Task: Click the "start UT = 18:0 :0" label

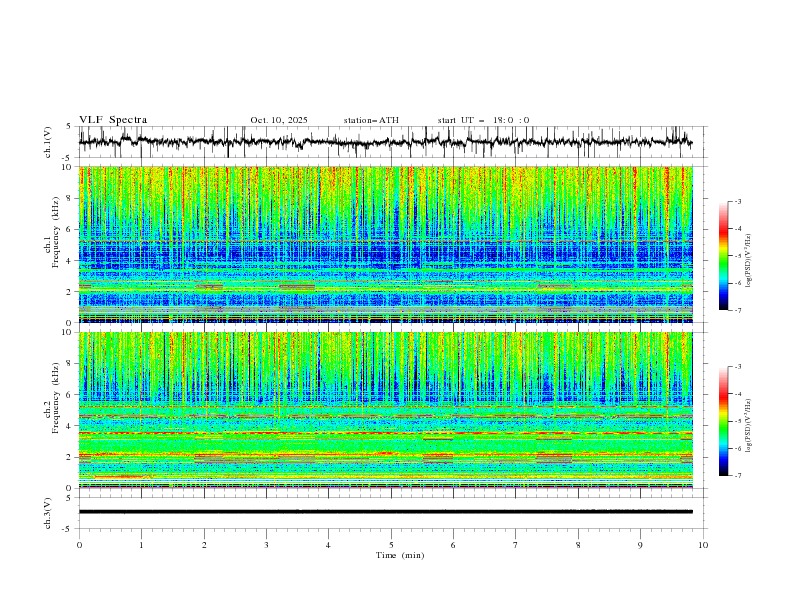Action: pyautogui.click(x=483, y=120)
